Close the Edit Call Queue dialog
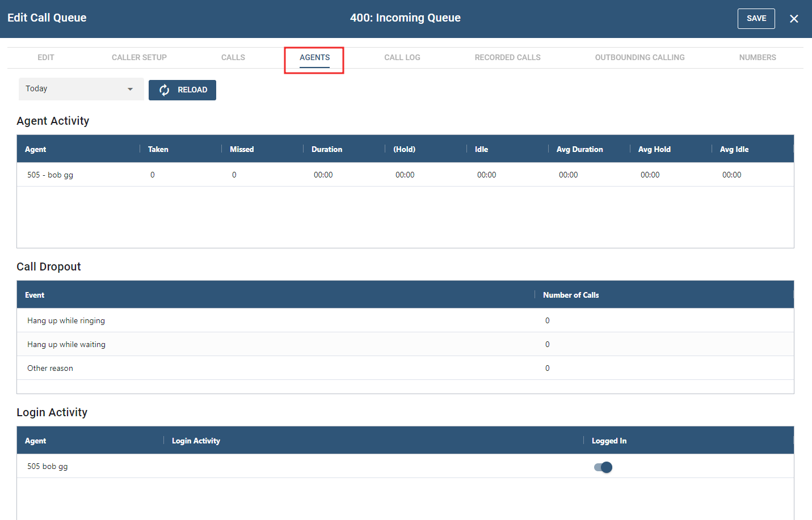The height and width of the screenshot is (520, 812). [x=794, y=19]
